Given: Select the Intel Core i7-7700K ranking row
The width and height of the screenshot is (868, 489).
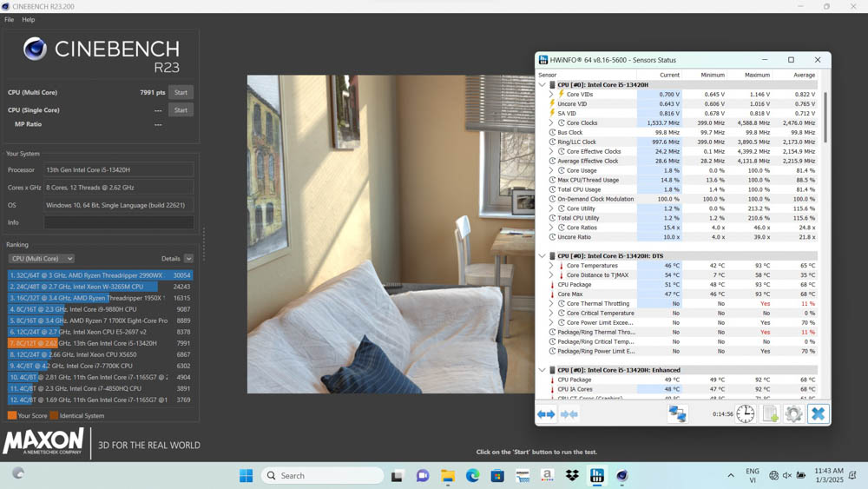Looking at the screenshot, I should pyautogui.click(x=100, y=366).
